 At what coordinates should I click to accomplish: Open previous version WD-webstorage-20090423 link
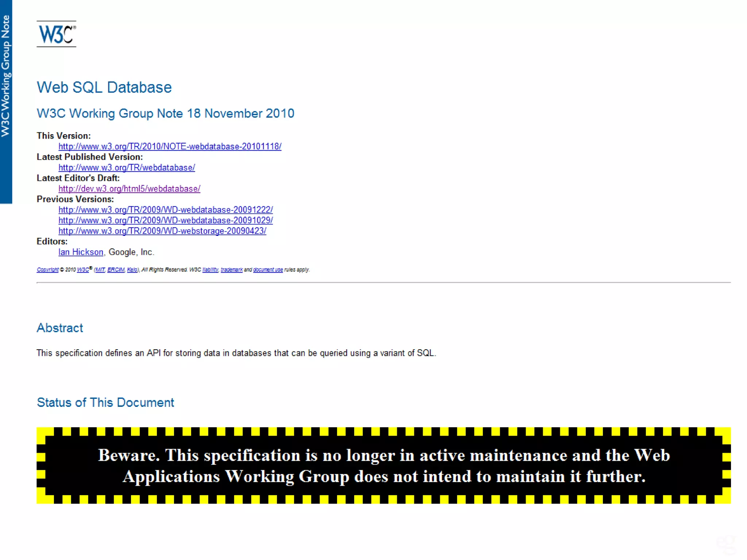162,231
